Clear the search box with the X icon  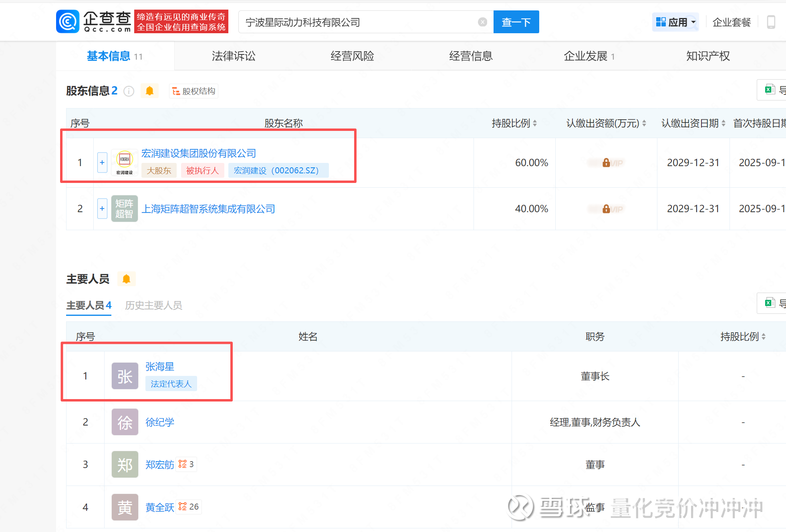click(x=483, y=22)
